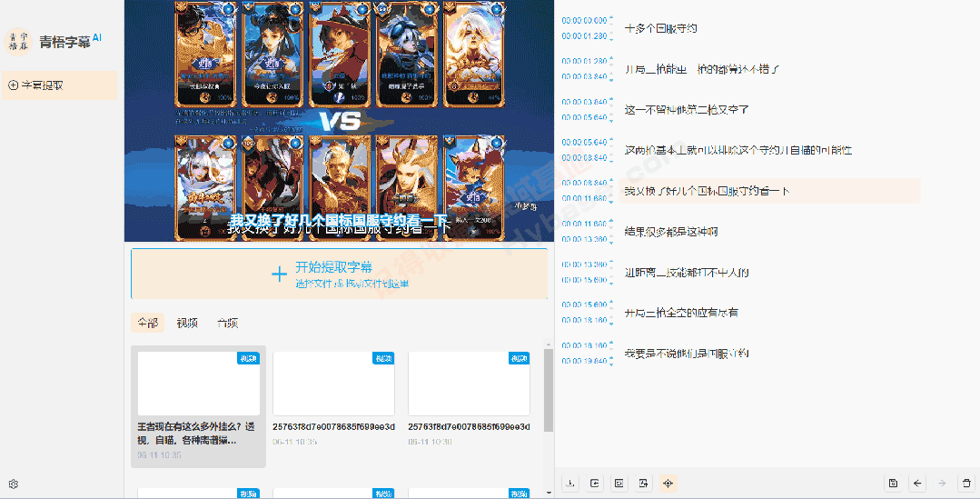Click the translate-export icon in bottom toolbar

tap(644, 484)
